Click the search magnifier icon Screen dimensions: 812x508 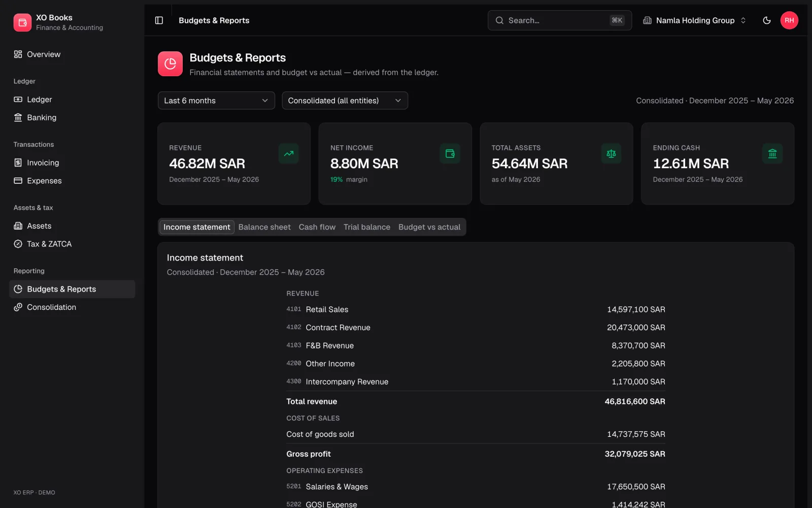(x=499, y=20)
